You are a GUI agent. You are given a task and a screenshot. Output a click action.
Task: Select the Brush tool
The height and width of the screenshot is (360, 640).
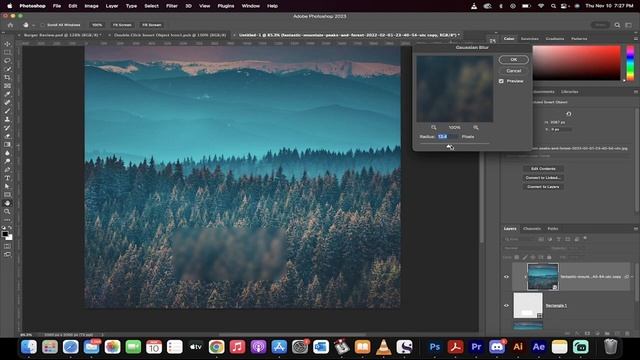point(7,111)
